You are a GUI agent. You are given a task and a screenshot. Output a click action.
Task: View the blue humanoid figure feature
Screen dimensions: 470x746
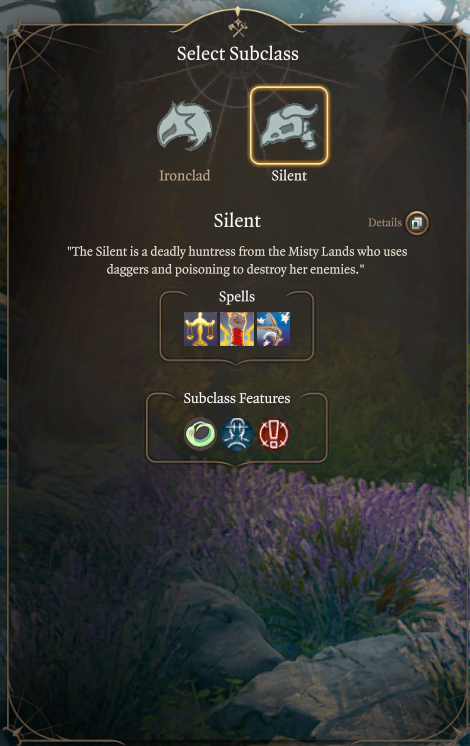[237, 433]
